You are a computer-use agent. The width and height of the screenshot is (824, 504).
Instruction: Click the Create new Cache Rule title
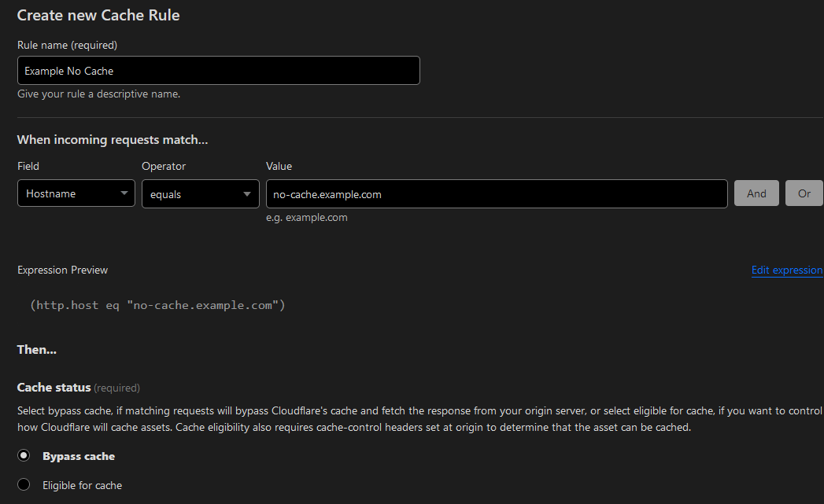[x=98, y=15]
